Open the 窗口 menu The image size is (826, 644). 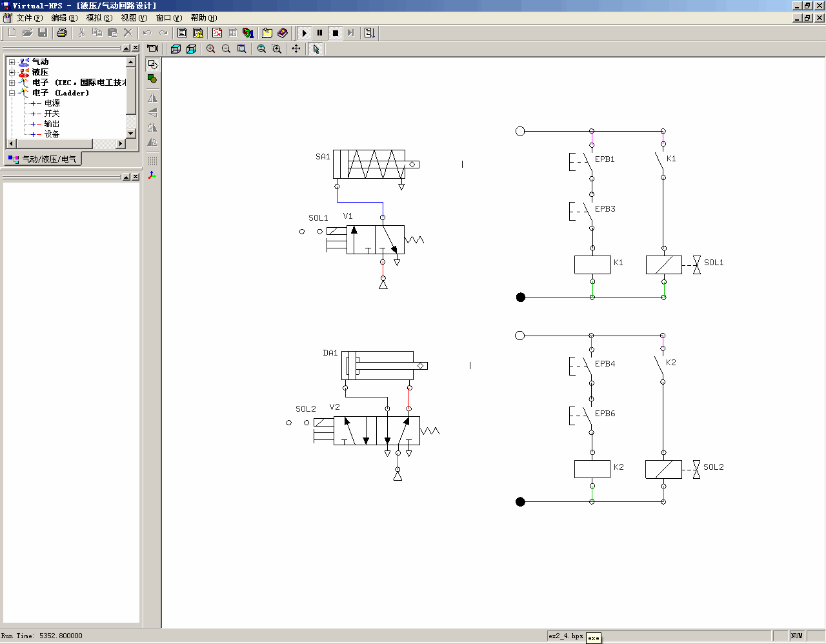click(x=168, y=18)
